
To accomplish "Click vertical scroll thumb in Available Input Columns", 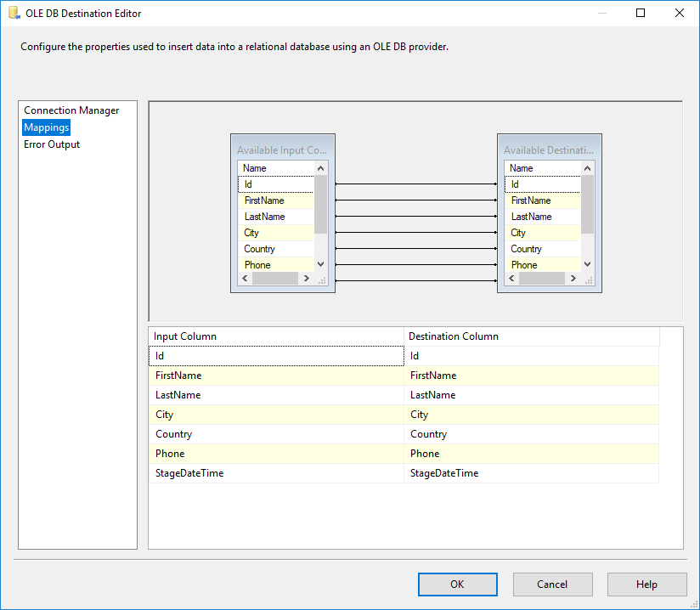I will pyautogui.click(x=320, y=205).
